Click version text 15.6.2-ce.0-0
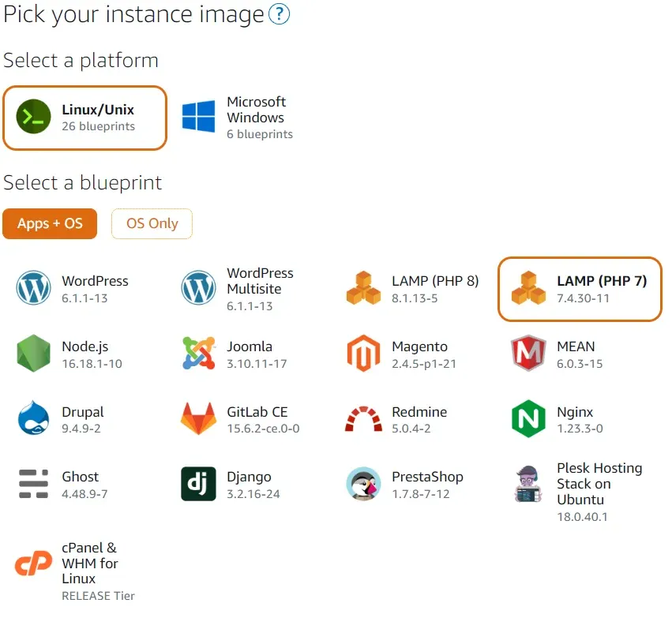Image resolution: width=672 pixels, height=618 pixels. [263, 429]
